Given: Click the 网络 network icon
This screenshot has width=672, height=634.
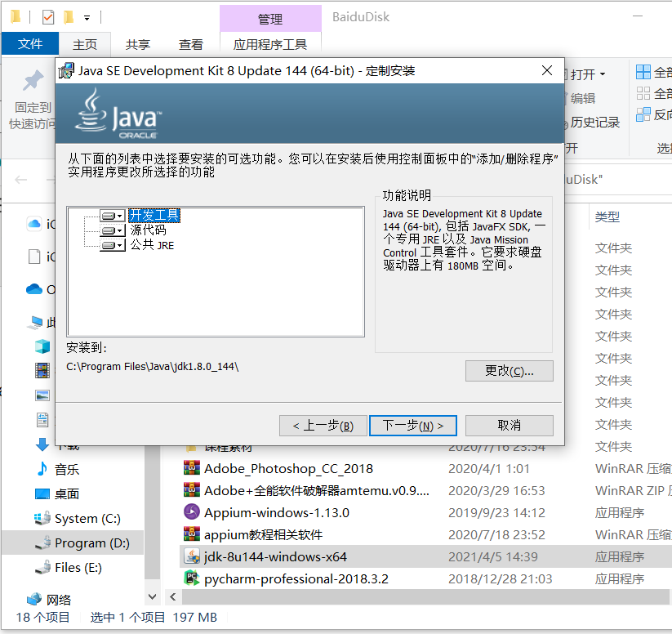Looking at the screenshot, I should tap(33, 599).
